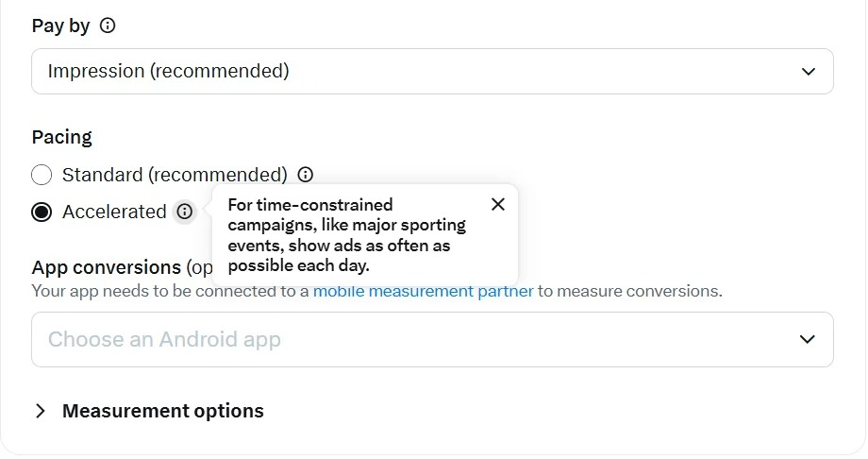Select the Standard (recommended) radio button
Viewport: 868px width, 459px height.
point(42,175)
